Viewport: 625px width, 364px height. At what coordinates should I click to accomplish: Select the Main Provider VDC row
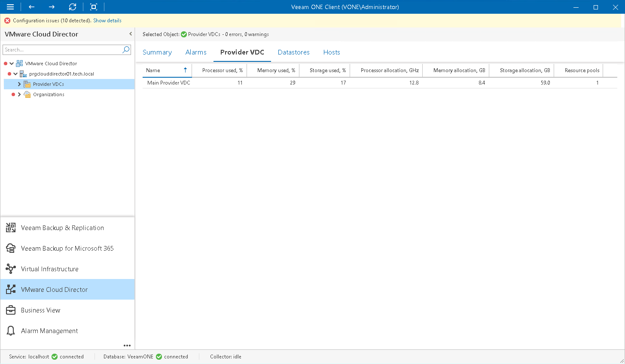[x=380, y=83]
